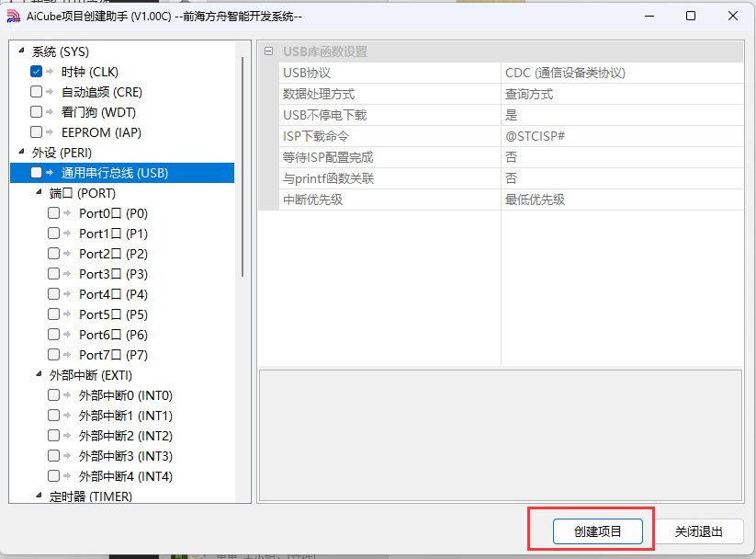The image size is (756, 559).
Task: Check the Port2口 (P2) checkbox
Action: point(53,254)
